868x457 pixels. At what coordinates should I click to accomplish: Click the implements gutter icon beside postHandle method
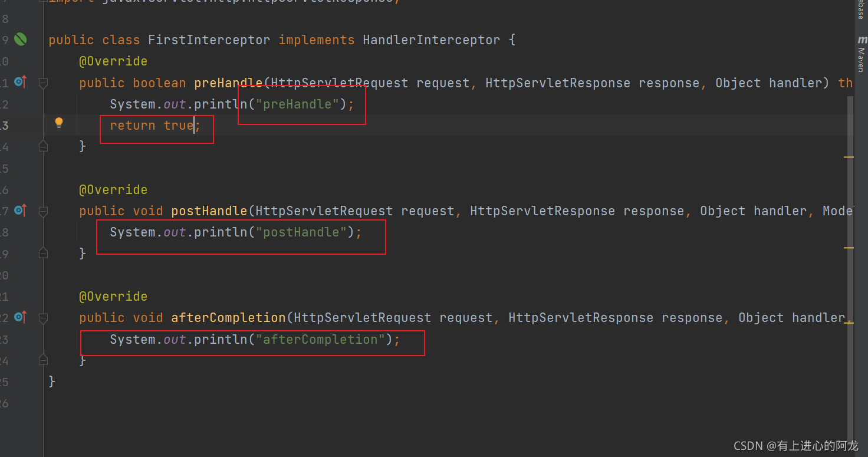(21, 210)
